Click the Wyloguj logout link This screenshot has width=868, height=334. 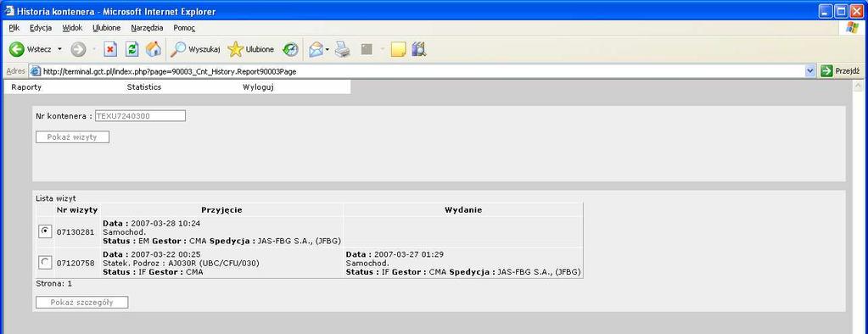pos(258,86)
